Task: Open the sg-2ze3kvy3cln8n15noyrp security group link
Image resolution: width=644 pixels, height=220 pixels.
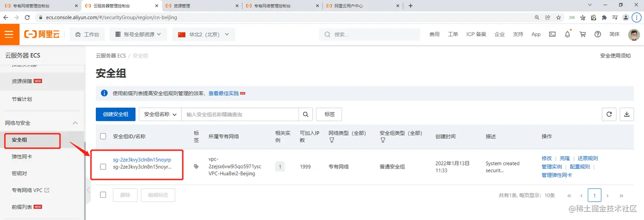Action: point(142,159)
